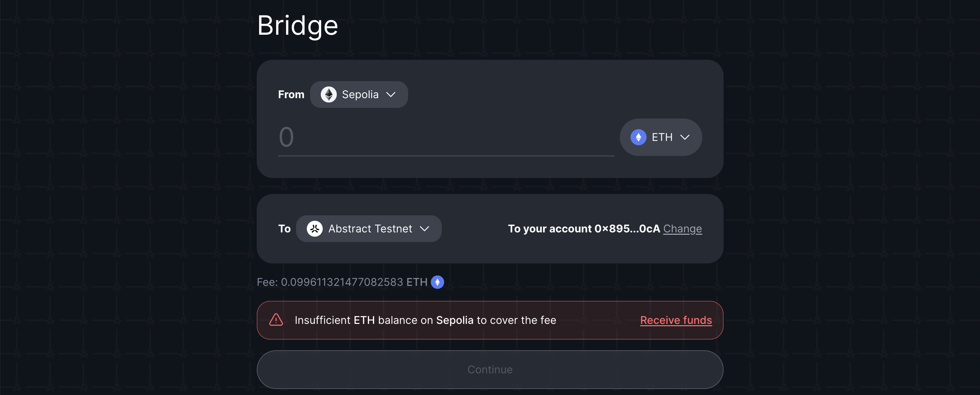The height and width of the screenshot is (395, 980).
Task: Click the From label
Action: click(x=291, y=94)
